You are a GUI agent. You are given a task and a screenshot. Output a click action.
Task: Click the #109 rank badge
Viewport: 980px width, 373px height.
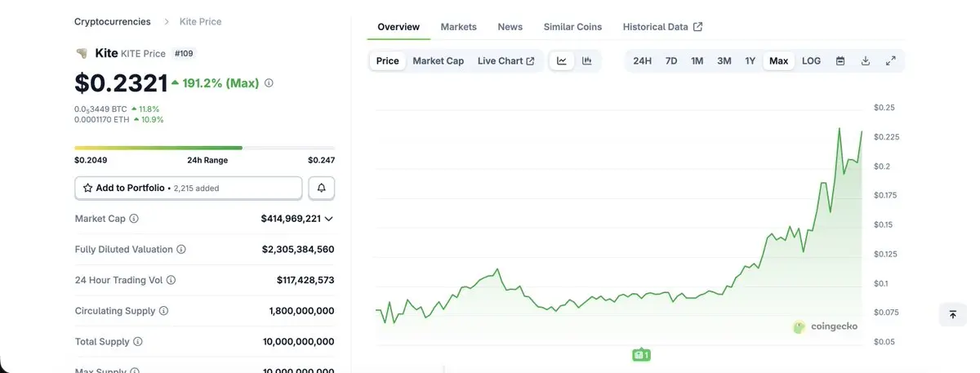(184, 53)
